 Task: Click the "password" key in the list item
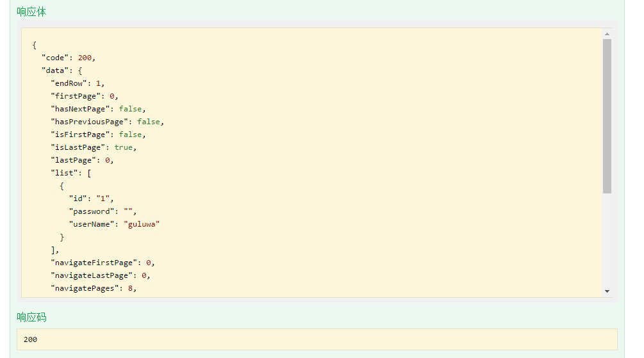(92, 211)
